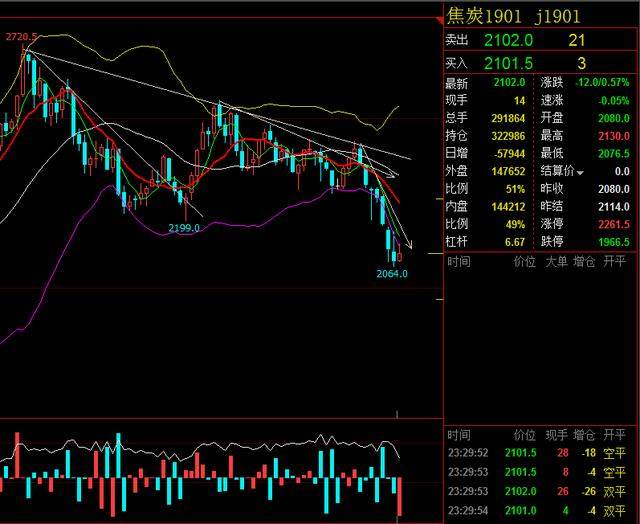Click the 空平 label in the 23:29:52 row
This screenshot has height=524, width=640.
tap(614, 453)
